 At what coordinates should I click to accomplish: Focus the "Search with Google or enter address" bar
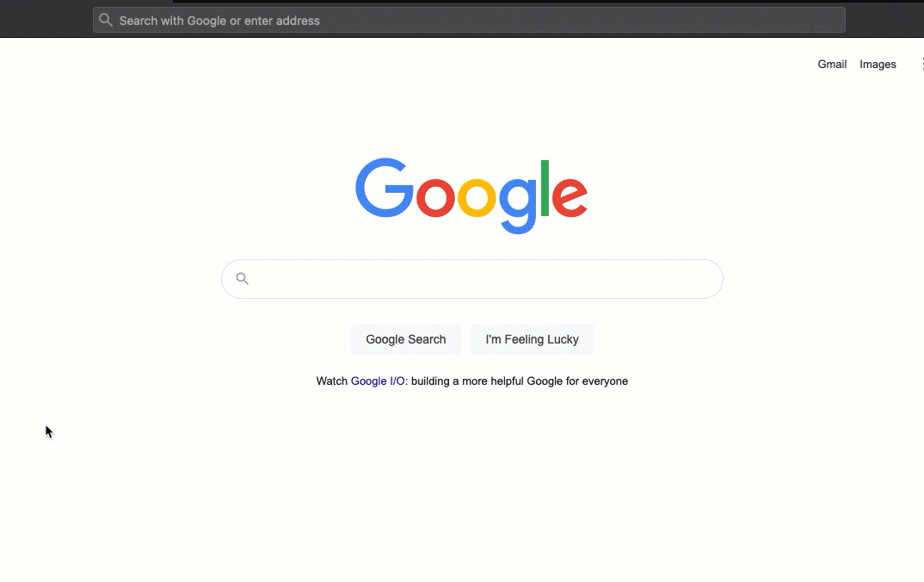pos(469,20)
